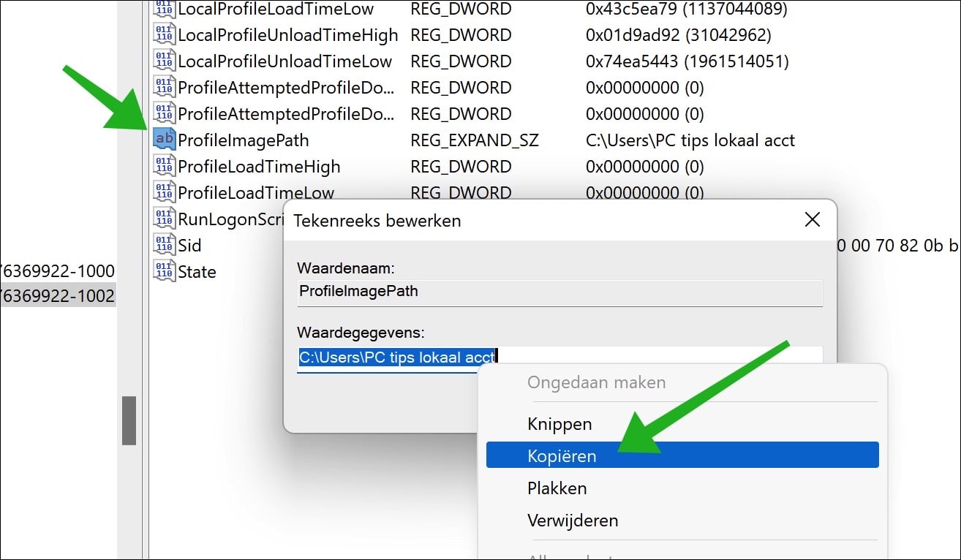
Task: Click the Waardenaam field showing ProfileImagePath
Action: tap(560, 291)
